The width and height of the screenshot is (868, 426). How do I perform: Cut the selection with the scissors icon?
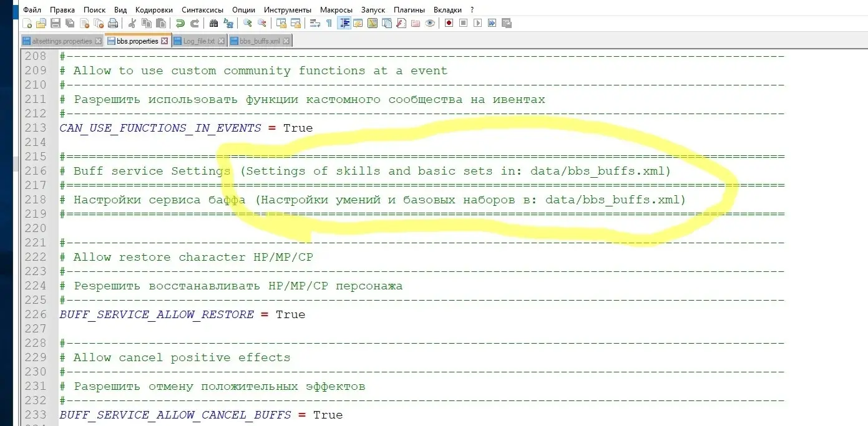(x=132, y=23)
